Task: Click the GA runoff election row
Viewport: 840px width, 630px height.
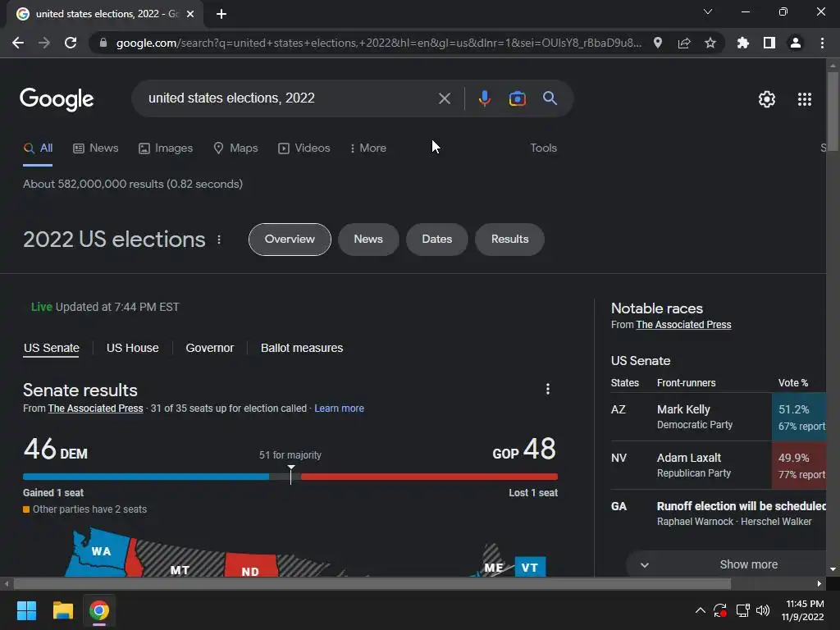Action: (x=719, y=514)
